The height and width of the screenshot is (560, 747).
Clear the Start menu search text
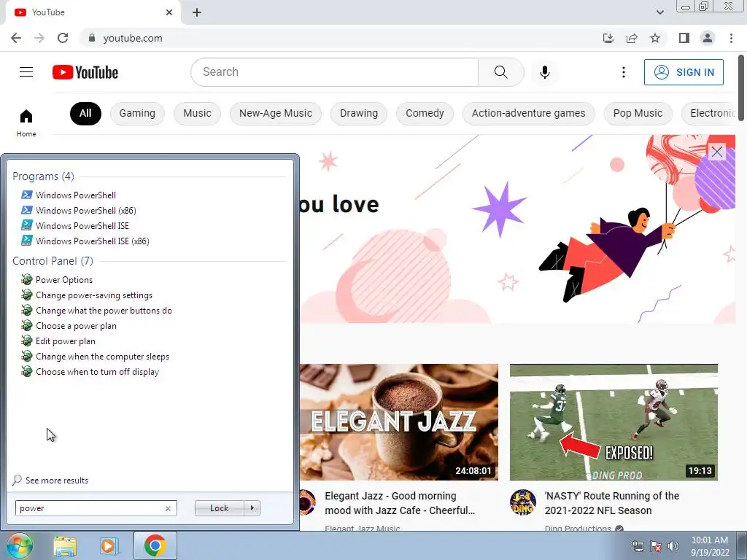pyautogui.click(x=168, y=508)
